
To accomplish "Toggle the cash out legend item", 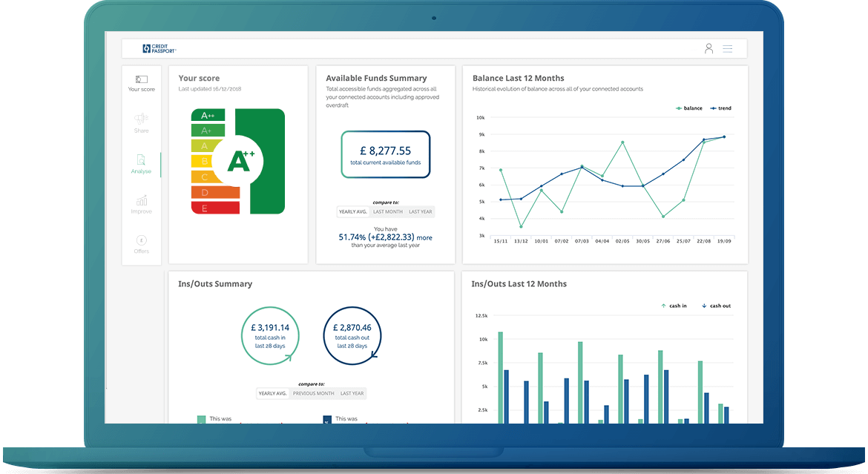I will tap(716, 306).
